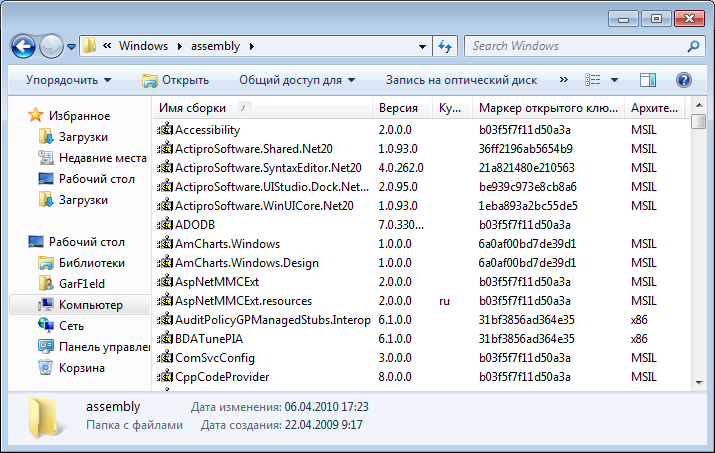Click folder icon in address bar
715x453 pixels.
point(89,45)
